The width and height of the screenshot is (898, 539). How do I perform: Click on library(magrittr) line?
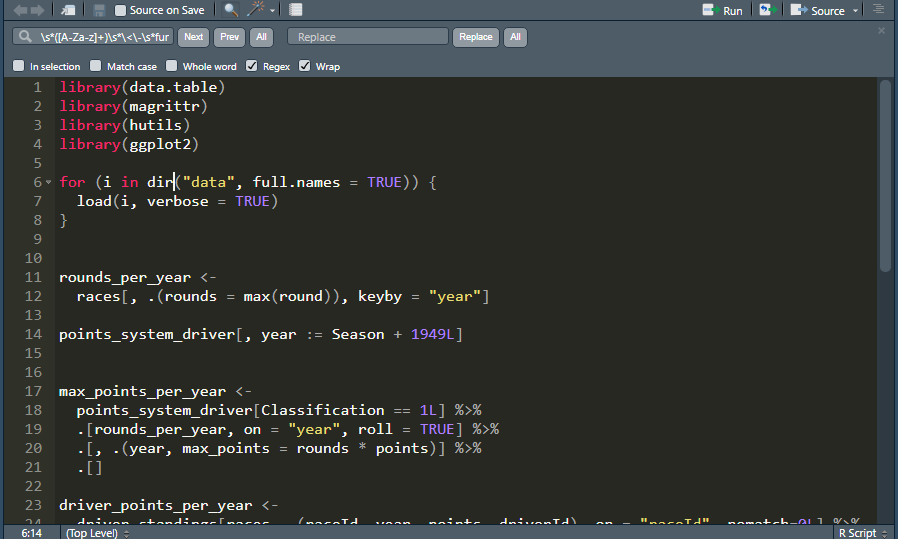(x=133, y=106)
